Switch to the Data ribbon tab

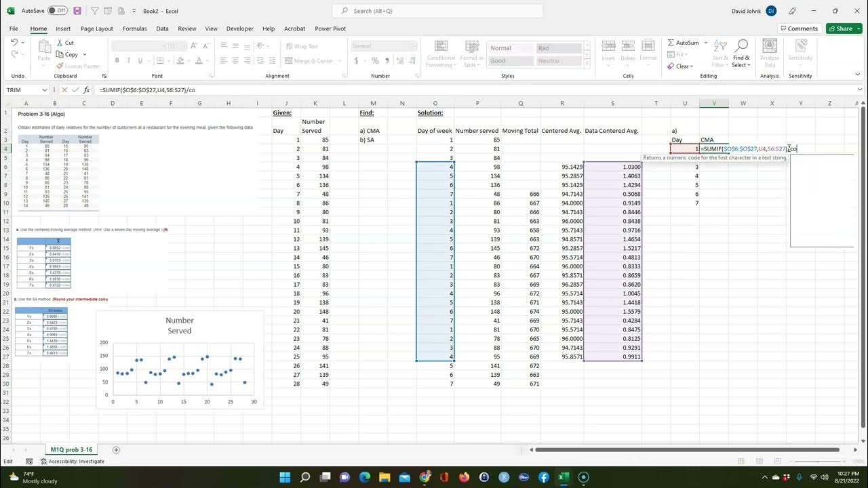click(162, 28)
